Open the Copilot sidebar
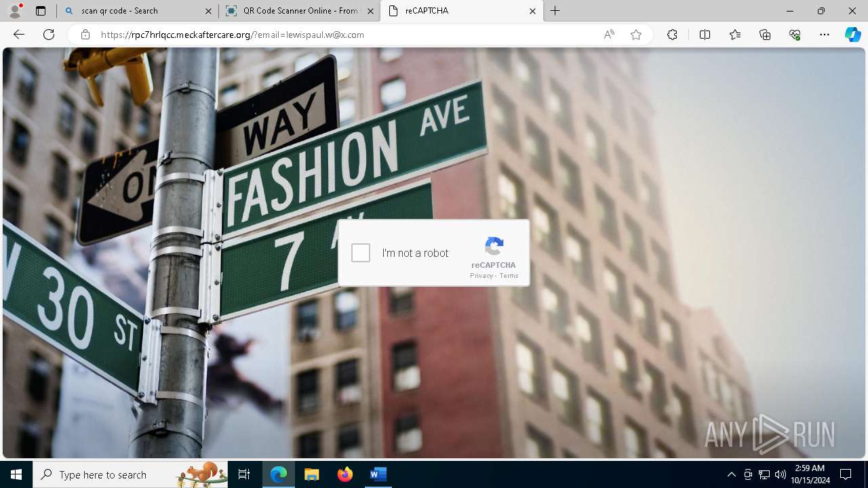 pos(852,35)
